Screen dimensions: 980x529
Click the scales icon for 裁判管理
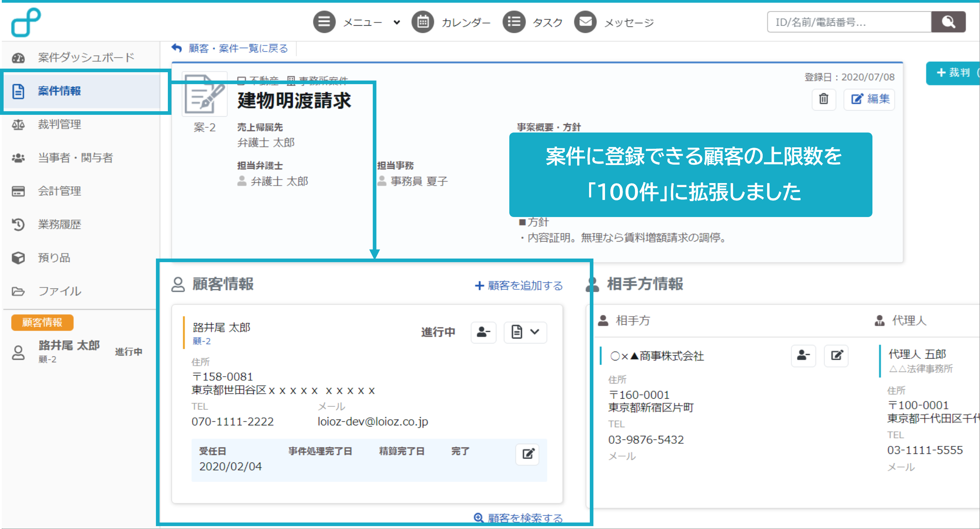[18, 125]
